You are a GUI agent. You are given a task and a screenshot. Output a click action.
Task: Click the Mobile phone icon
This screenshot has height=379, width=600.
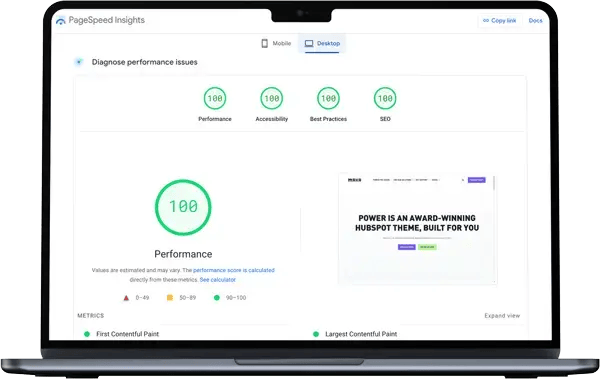(264, 43)
